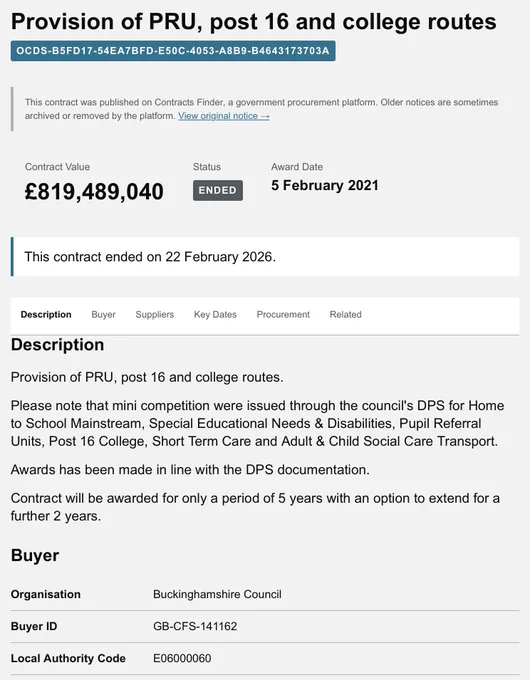530x680 pixels.
Task: Click the £819,489,040 contract value
Action: point(94,191)
